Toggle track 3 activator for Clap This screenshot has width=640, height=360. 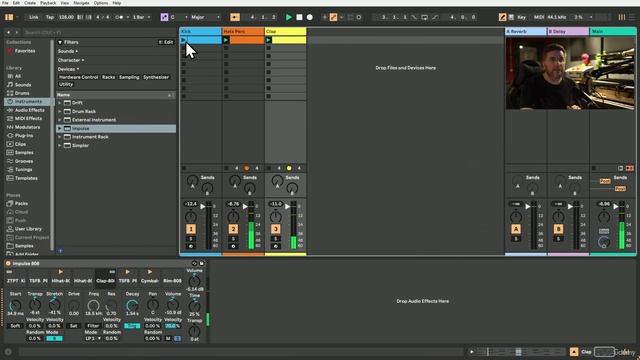click(276, 229)
